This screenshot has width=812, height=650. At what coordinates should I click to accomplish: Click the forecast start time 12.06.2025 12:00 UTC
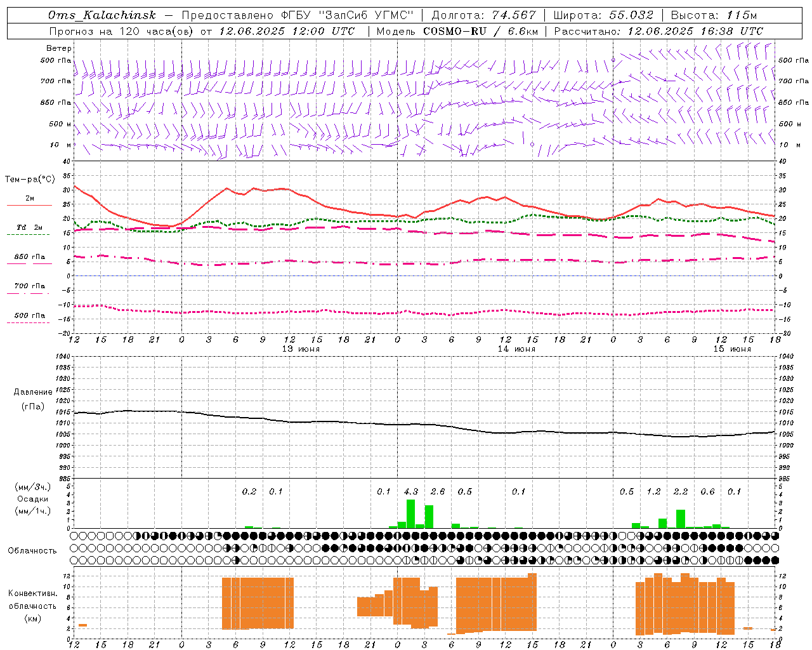[287, 31]
